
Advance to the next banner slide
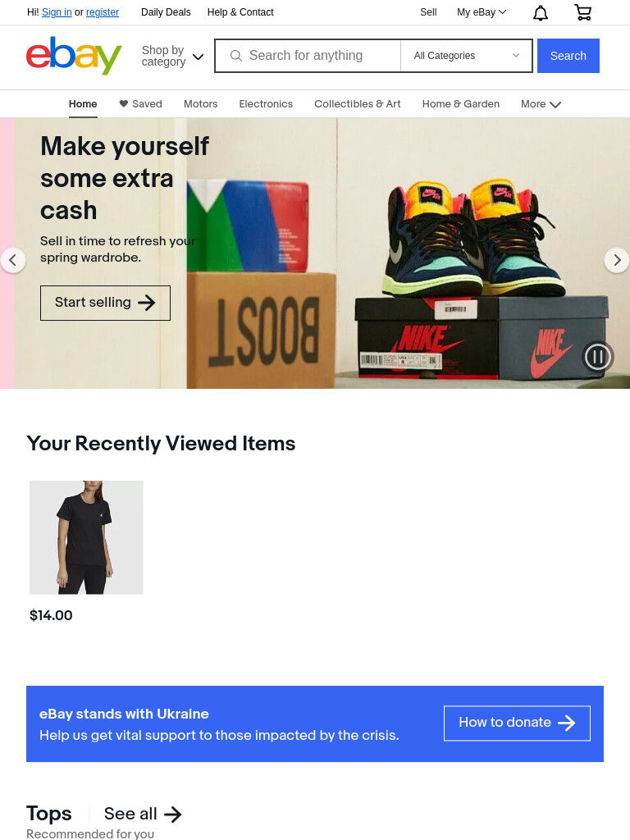617,260
